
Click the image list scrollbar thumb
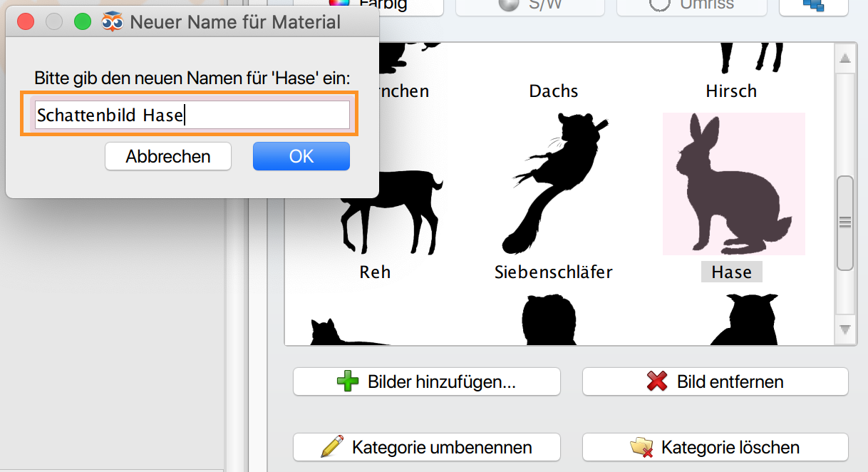(x=845, y=222)
